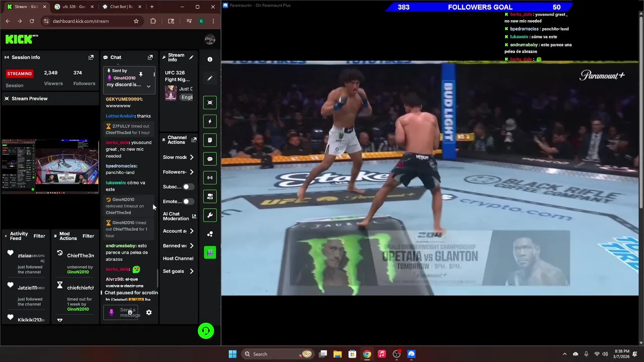Open File Explorer from the taskbar
This screenshot has width=644, height=362.
pos(338,354)
